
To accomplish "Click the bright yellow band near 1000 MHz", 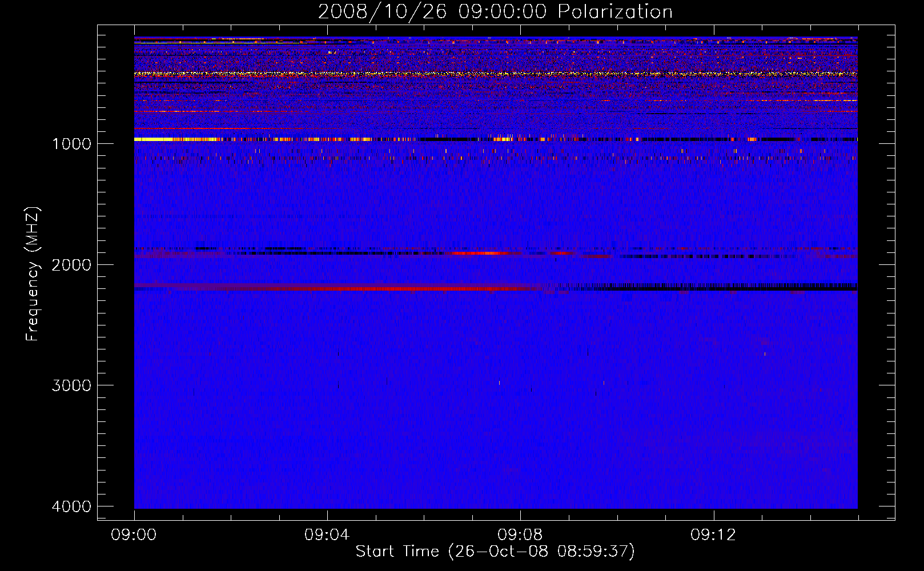I will coord(177,139).
